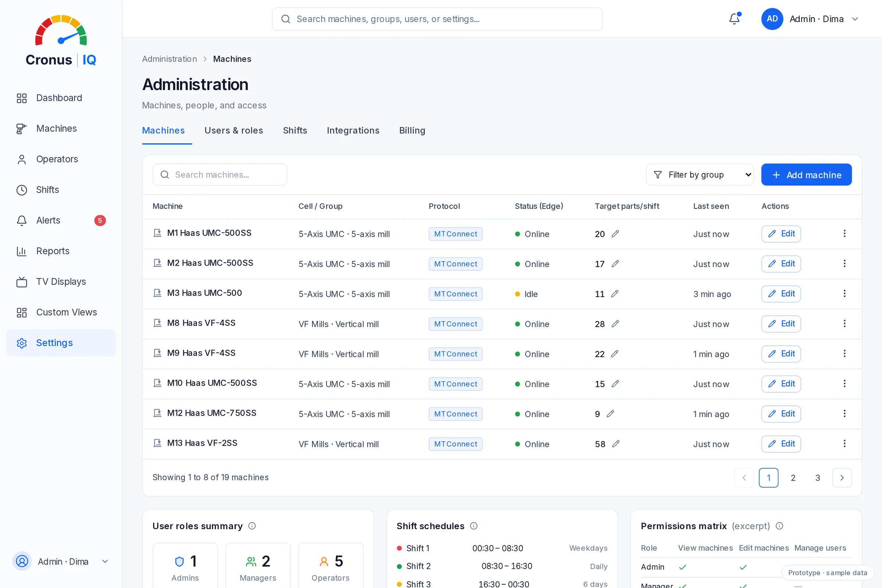Viewport: 882px width, 588px height.
Task: Open Custom Views in sidebar
Action: click(61, 312)
